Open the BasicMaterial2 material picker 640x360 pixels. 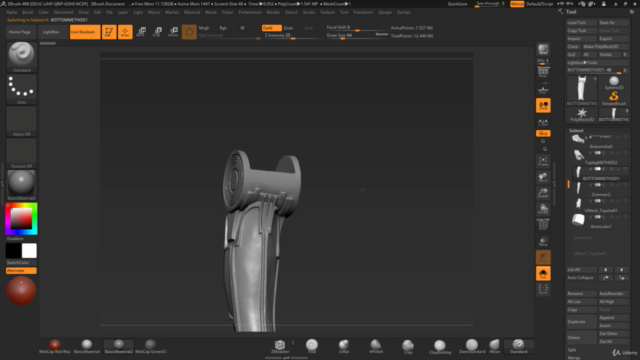[x=22, y=185]
